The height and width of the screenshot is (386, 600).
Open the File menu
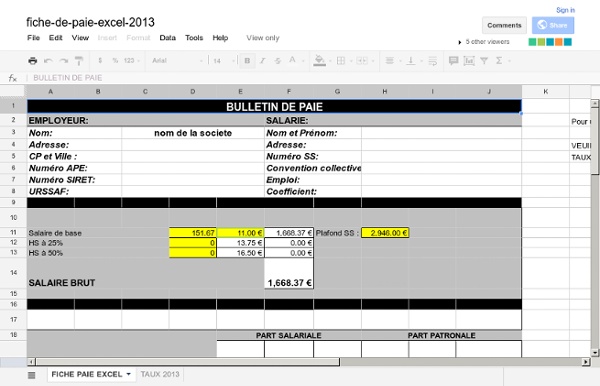[x=34, y=38]
